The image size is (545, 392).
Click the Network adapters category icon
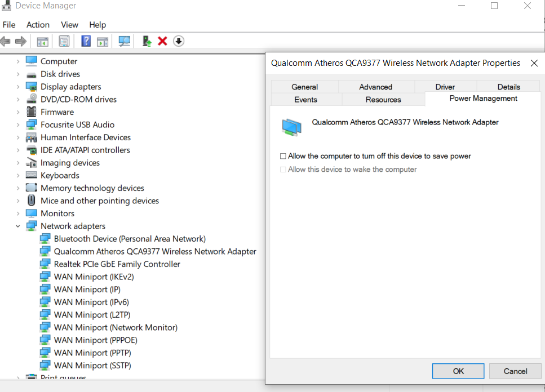(x=32, y=226)
